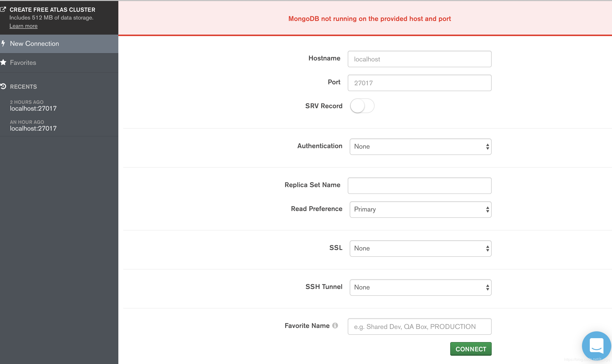
Task: Open the Authentication dropdown
Action: [x=420, y=147]
